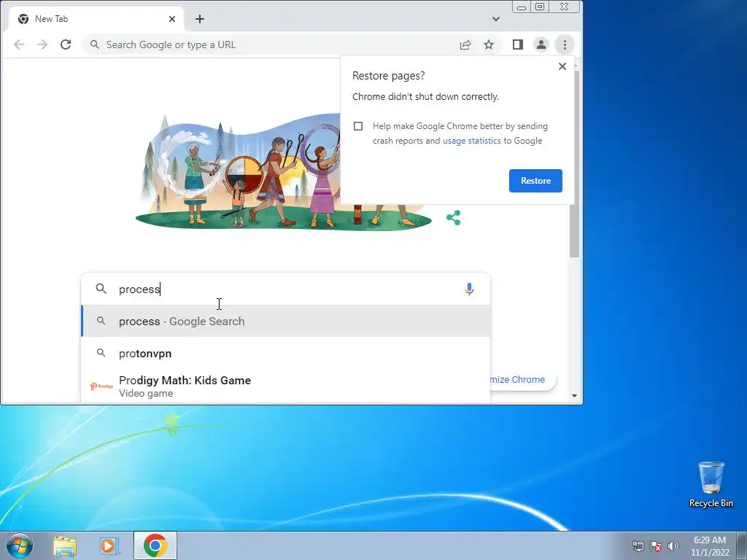Click the Show desktop button
Screen dimensions: 747x560
point(742,545)
